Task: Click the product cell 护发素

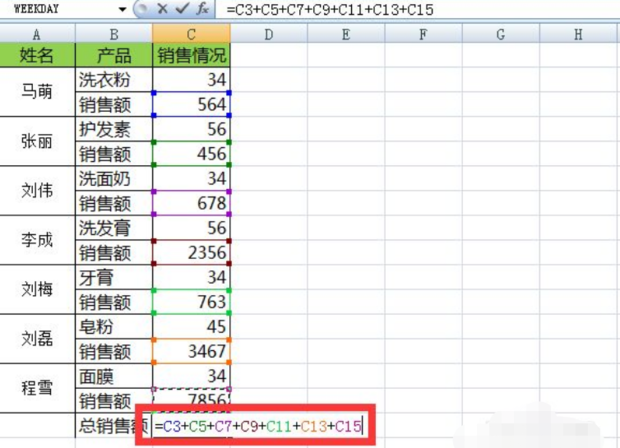Action: [114, 129]
